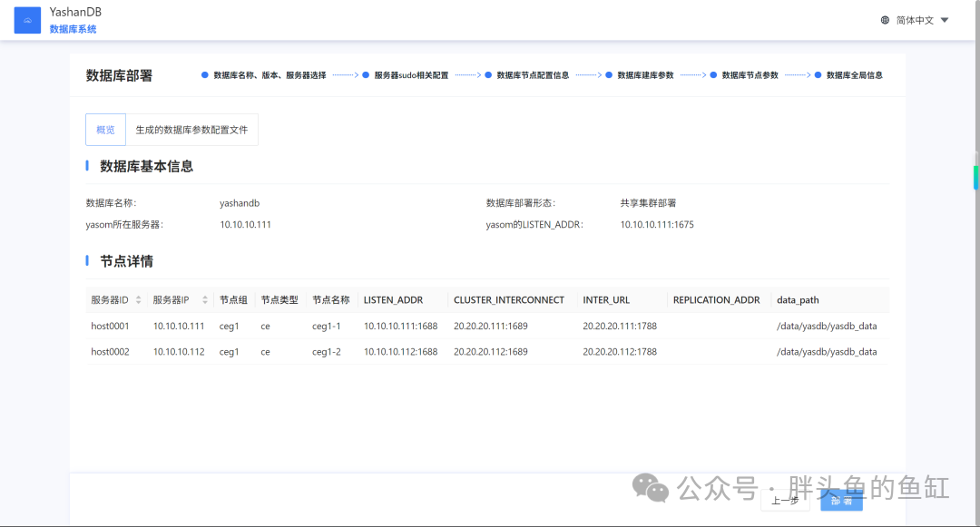This screenshot has height=527, width=980.
Task: Click INTER_URL value 20.20.20.112:1788
Action: (x=620, y=352)
